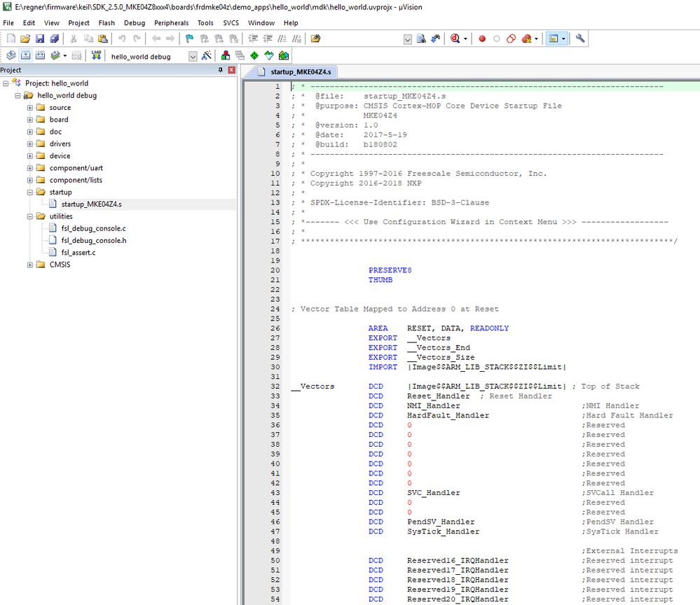Start debug session with the magnifier 'd' icon
700x605 pixels.
(x=455, y=39)
